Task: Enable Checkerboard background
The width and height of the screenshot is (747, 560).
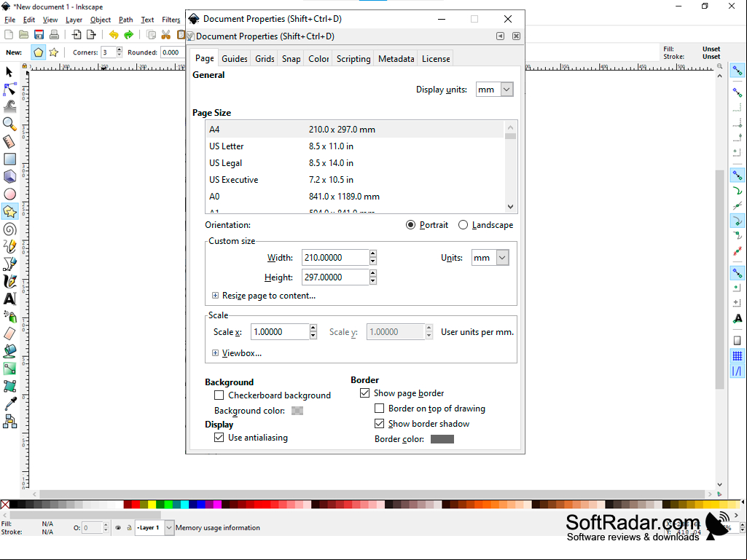Action: coord(219,395)
